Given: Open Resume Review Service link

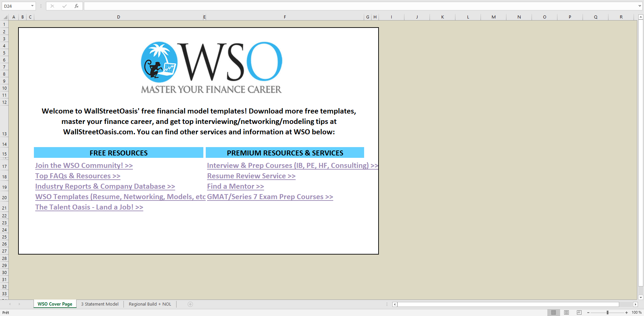Looking at the screenshot, I should pyautogui.click(x=251, y=176).
